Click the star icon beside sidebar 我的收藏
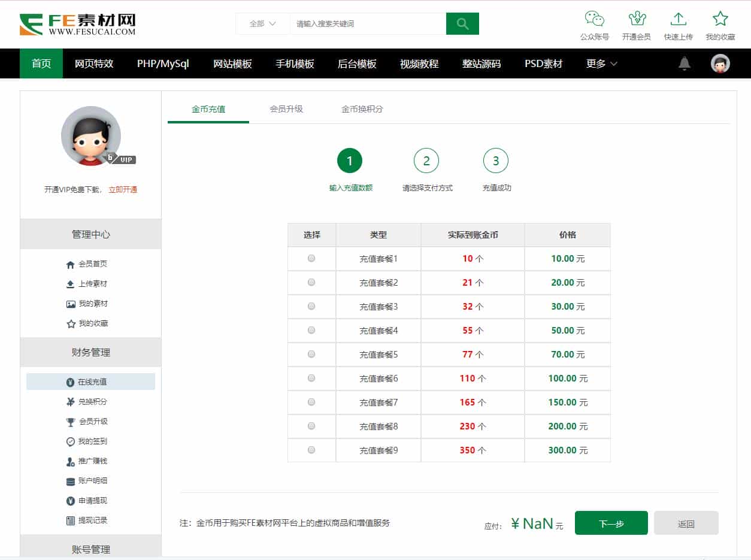 click(x=71, y=323)
